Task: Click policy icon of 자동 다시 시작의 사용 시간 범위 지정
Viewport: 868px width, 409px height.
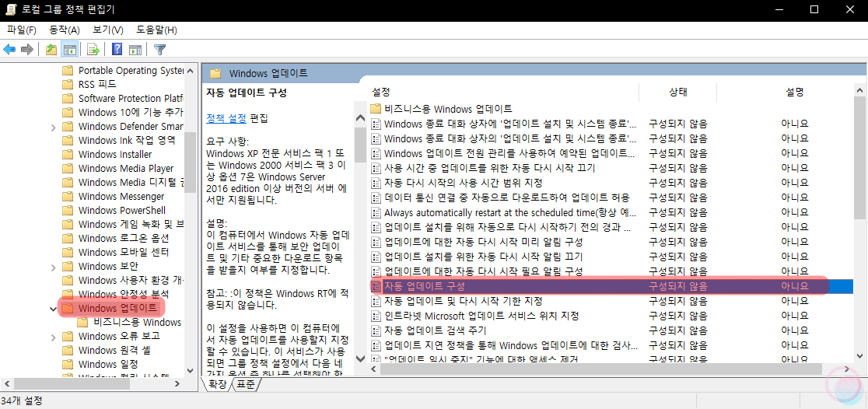Action: (376, 183)
